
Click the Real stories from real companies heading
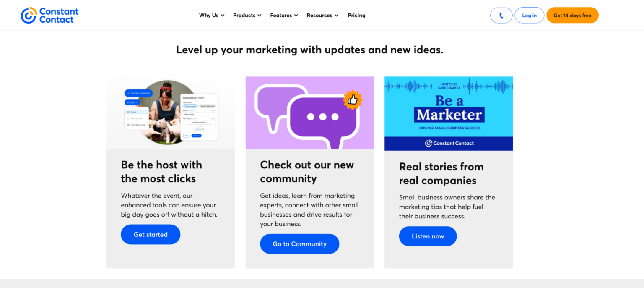click(x=441, y=173)
